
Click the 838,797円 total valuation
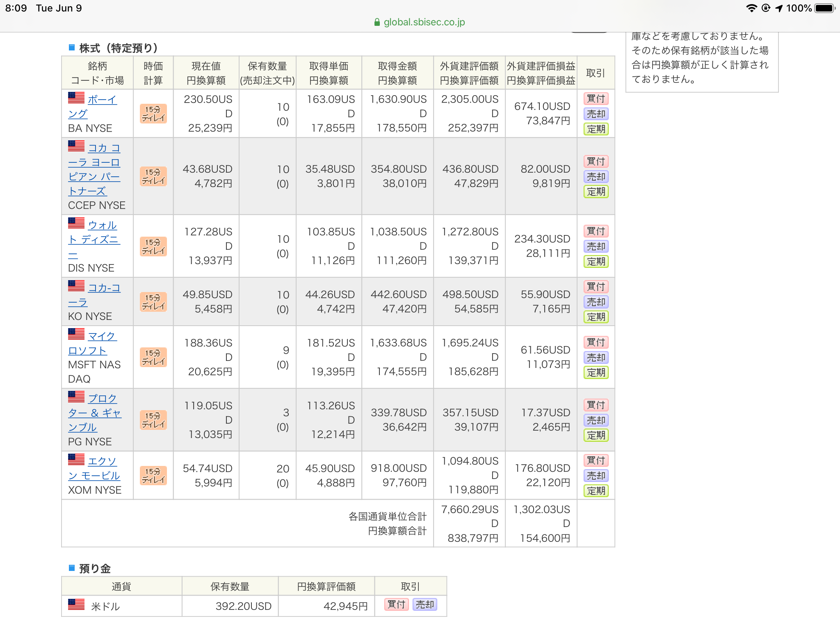[473, 538]
